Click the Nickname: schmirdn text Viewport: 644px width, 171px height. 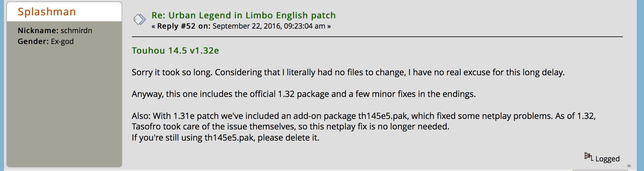pyautogui.click(x=55, y=30)
